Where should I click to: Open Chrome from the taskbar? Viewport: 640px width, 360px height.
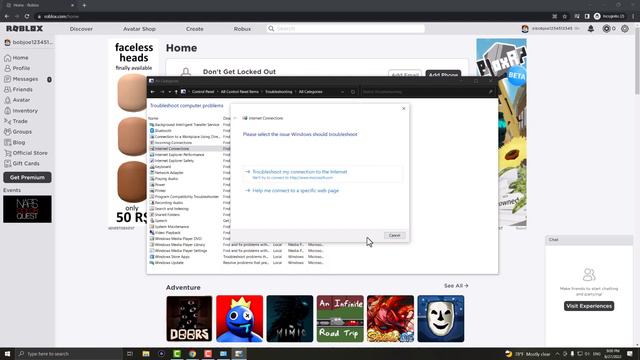[x=192, y=354]
